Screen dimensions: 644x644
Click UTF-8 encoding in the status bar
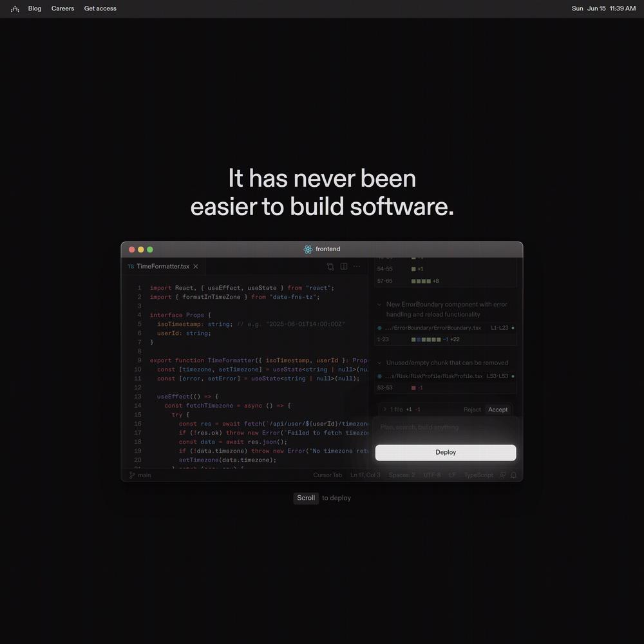(432, 475)
